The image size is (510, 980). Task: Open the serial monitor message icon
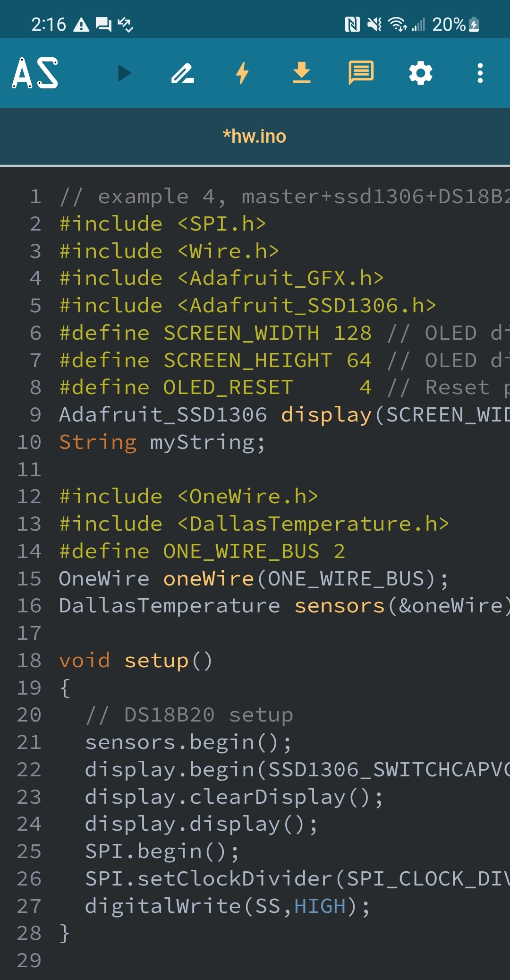click(x=361, y=73)
